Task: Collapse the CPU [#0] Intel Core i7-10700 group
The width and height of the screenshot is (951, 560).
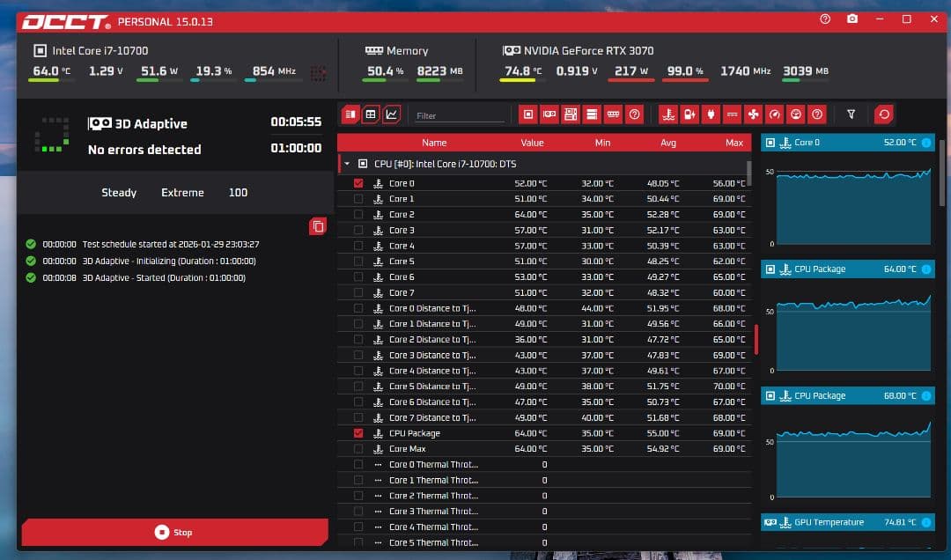Action: point(347,164)
